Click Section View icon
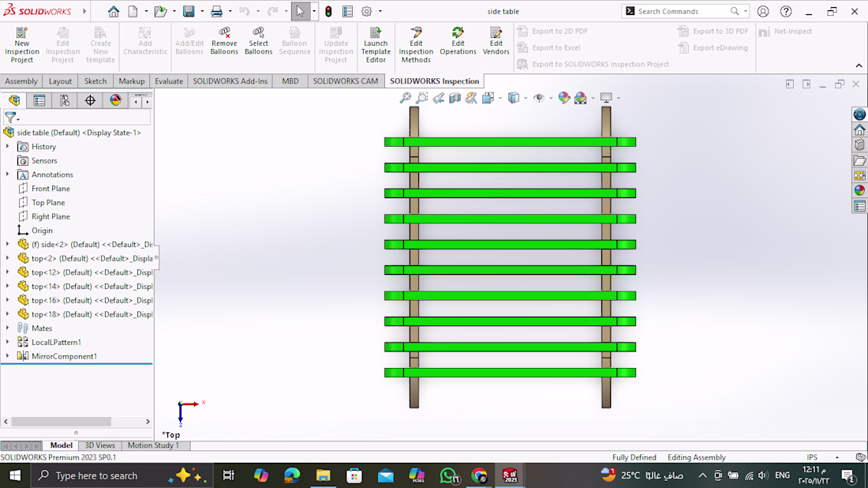Viewport: 868px width, 488px height. click(455, 98)
